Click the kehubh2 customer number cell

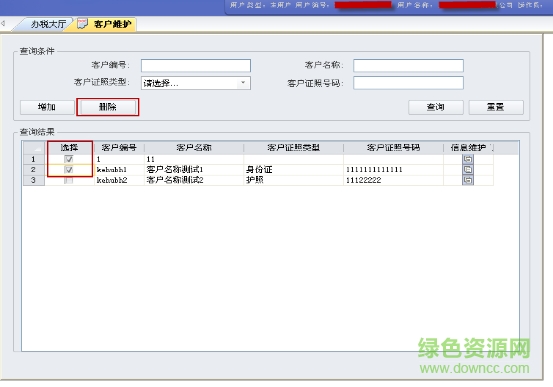click(x=119, y=180)
